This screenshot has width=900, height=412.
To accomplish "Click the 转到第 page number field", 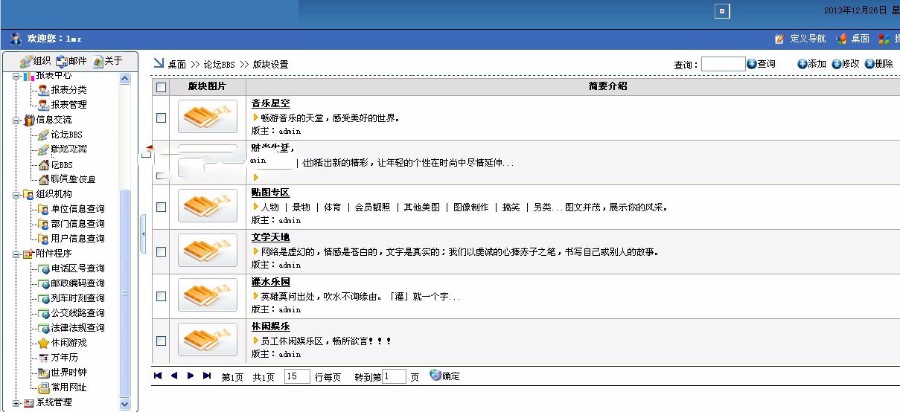I will click(x=394, y=376).
